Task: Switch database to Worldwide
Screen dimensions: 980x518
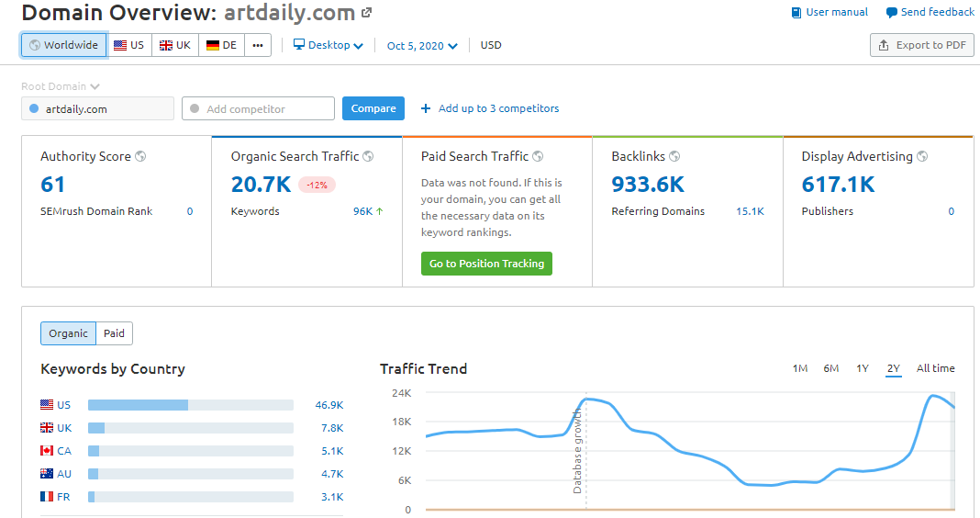Action: pyautogui.click(x=64, y=45)
